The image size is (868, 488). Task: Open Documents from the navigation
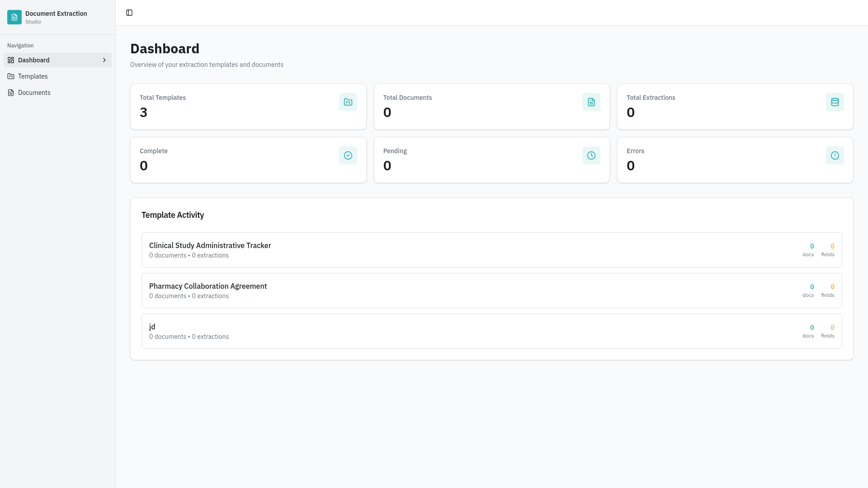click(57, 93)
